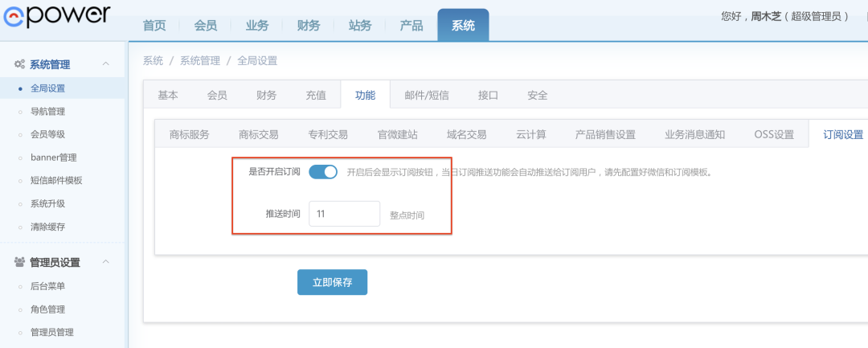The height and width of the screenshot is (348, 868).
Task: Click the epower logo
Action: 55,14
